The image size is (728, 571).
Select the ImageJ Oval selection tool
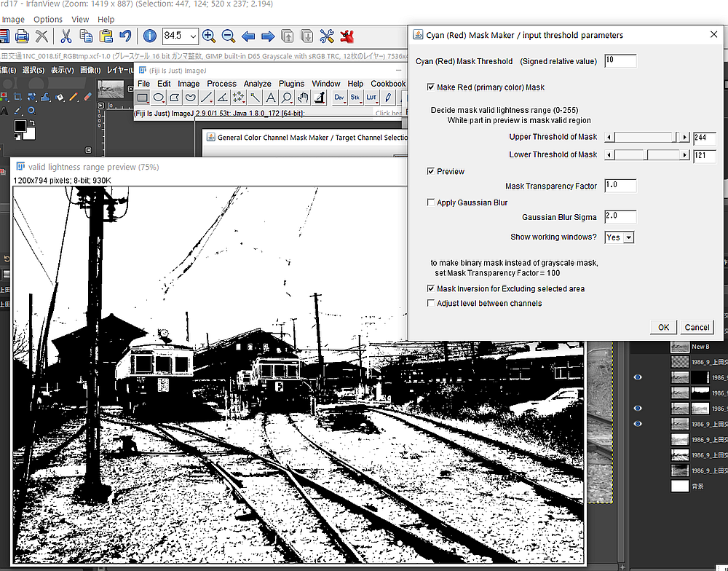[159, 98]
